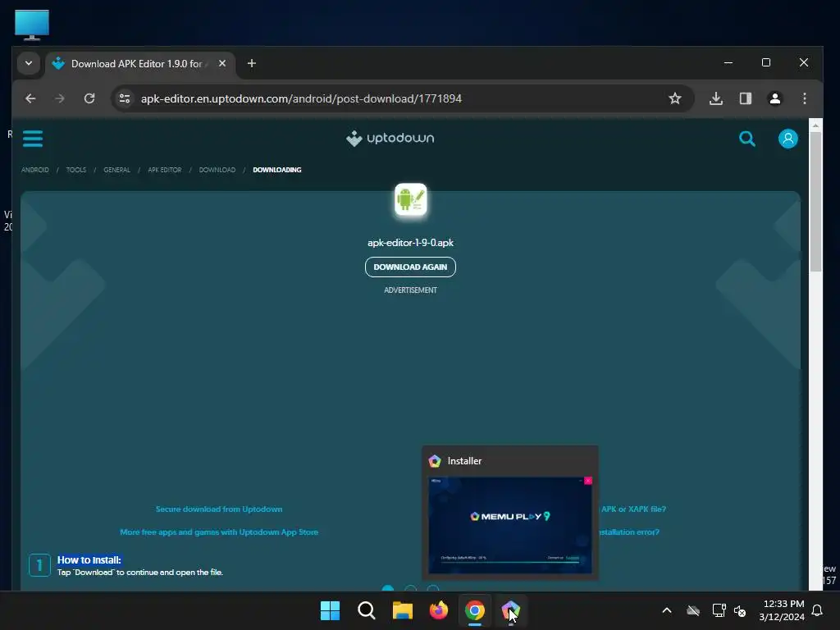
Task: Click the address bar URL
Action: [301, 98]
